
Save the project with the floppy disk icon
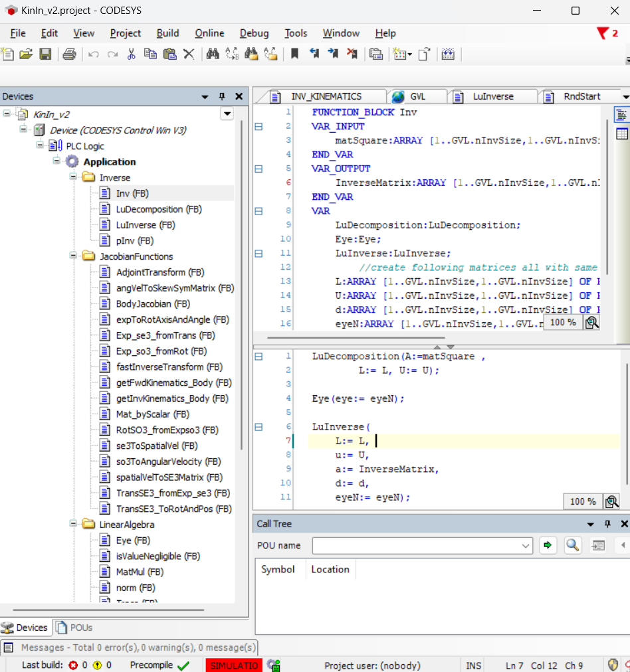(x=45, y=54)
